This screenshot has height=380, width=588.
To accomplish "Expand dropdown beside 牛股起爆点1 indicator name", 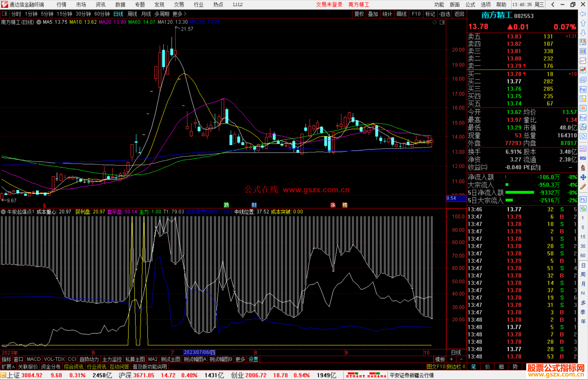I will (x=4, y=212).
